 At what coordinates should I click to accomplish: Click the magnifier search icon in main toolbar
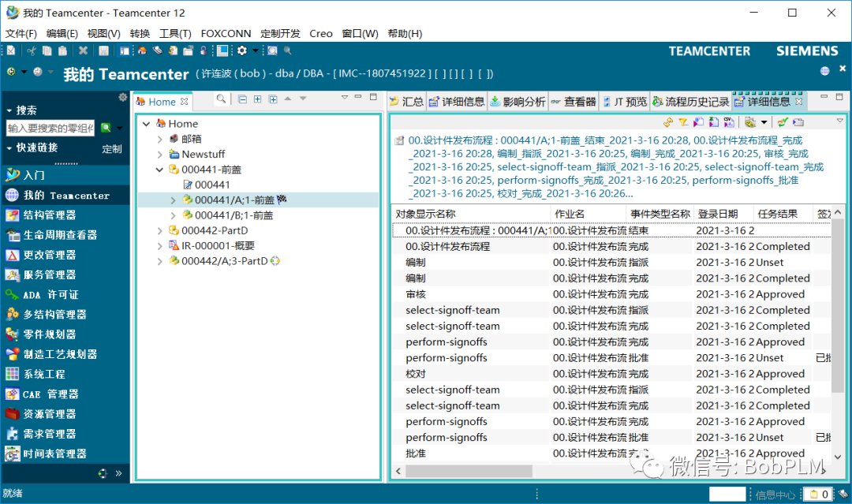click(287, 50)
